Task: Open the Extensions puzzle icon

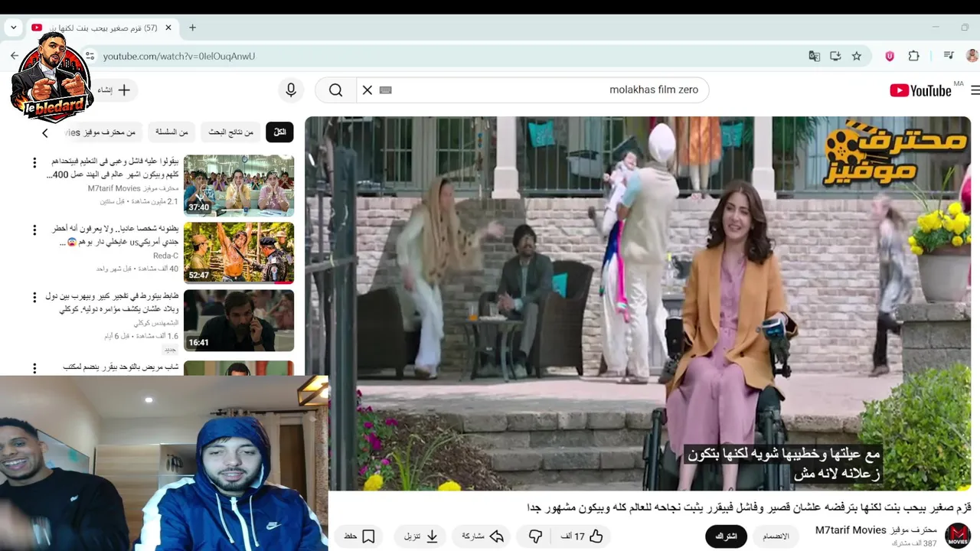Action: [x=913, y=56]
